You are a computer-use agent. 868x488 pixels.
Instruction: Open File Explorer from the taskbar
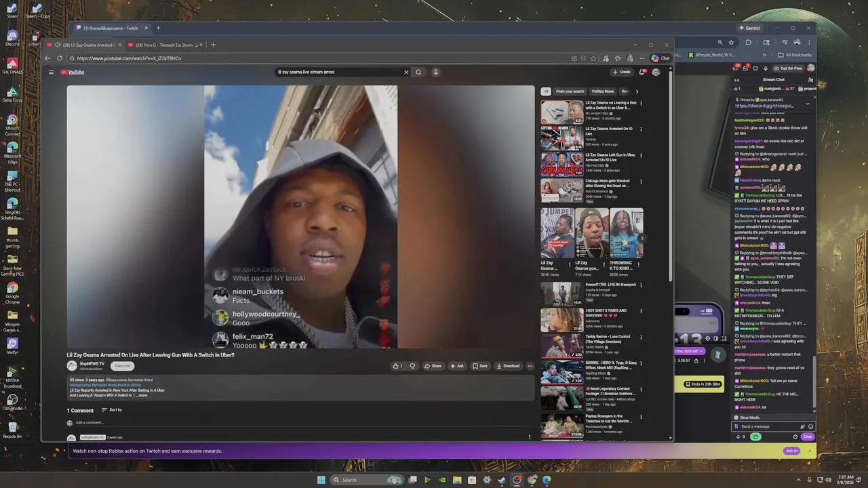click(457, 480)
